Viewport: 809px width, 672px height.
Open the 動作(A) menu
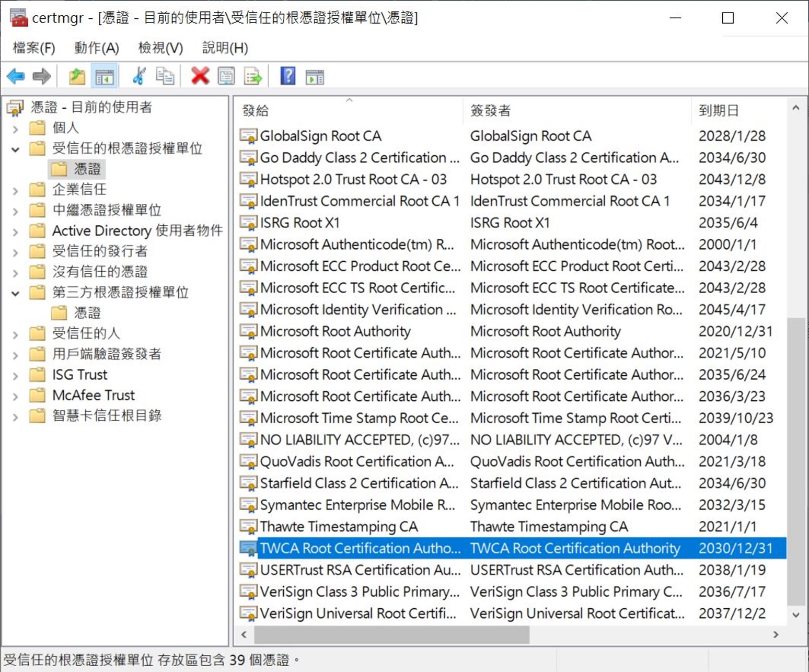point(97,48)
